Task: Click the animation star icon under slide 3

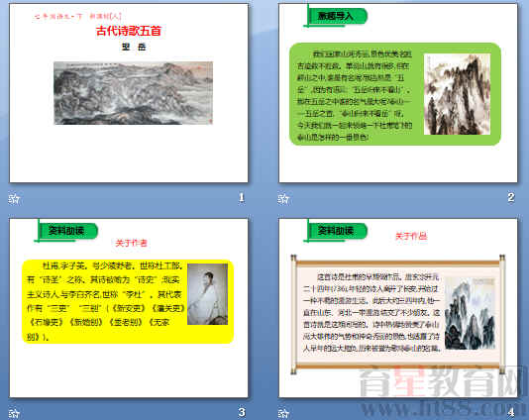Action: pos(14,413)
